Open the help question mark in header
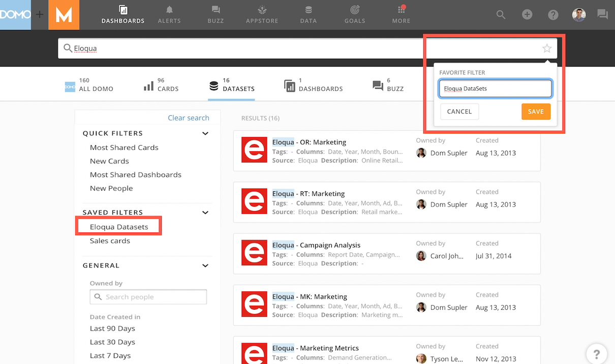This screenshot has width=615, height=364. click(553, 15)
